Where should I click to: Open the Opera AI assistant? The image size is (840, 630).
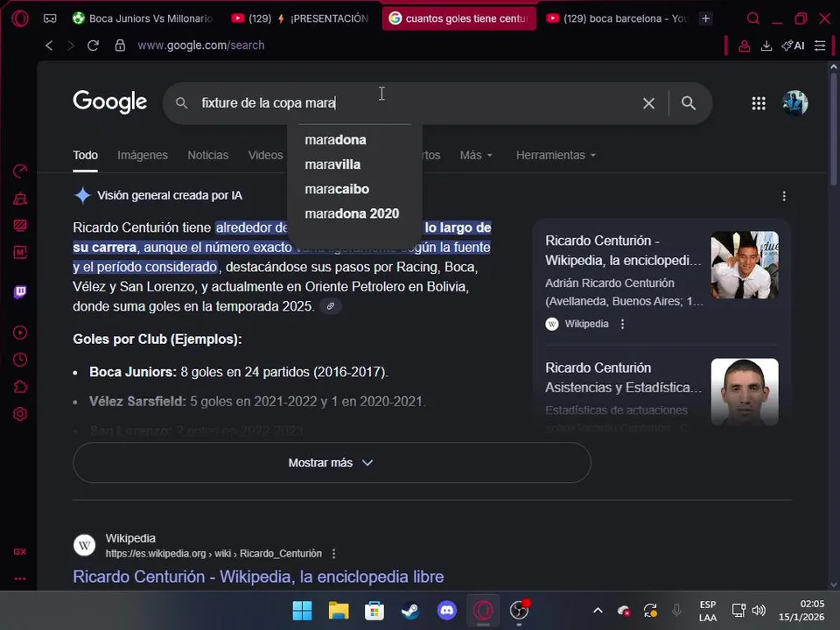(793, 45)
